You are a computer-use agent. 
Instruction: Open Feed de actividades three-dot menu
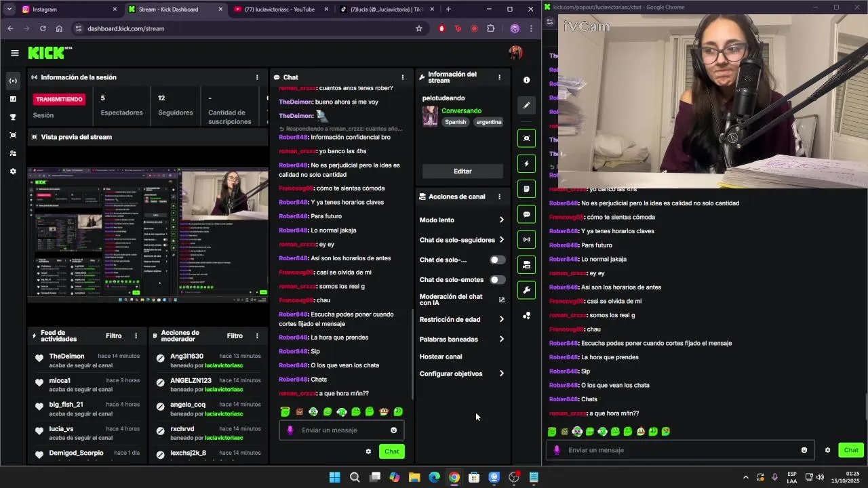136,336
